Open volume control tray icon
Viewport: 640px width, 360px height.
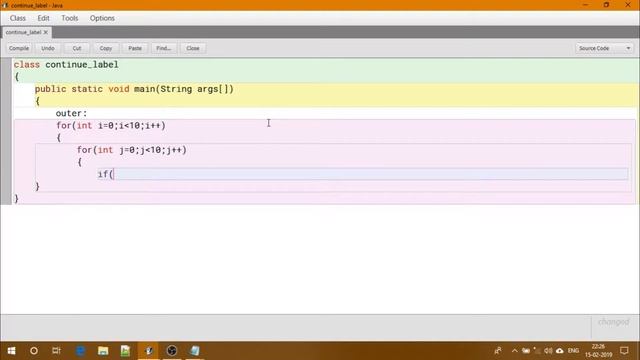tap(548, 351)
